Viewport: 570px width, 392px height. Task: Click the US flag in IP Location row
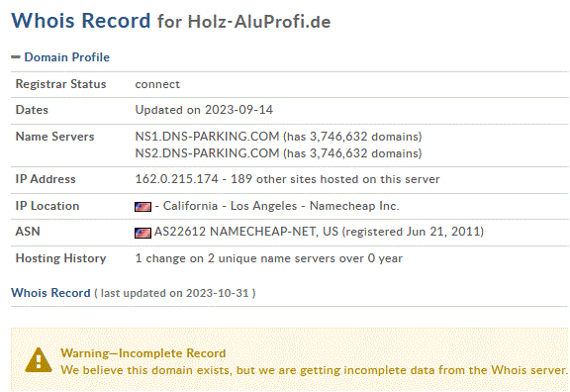[x=142, y=207]
